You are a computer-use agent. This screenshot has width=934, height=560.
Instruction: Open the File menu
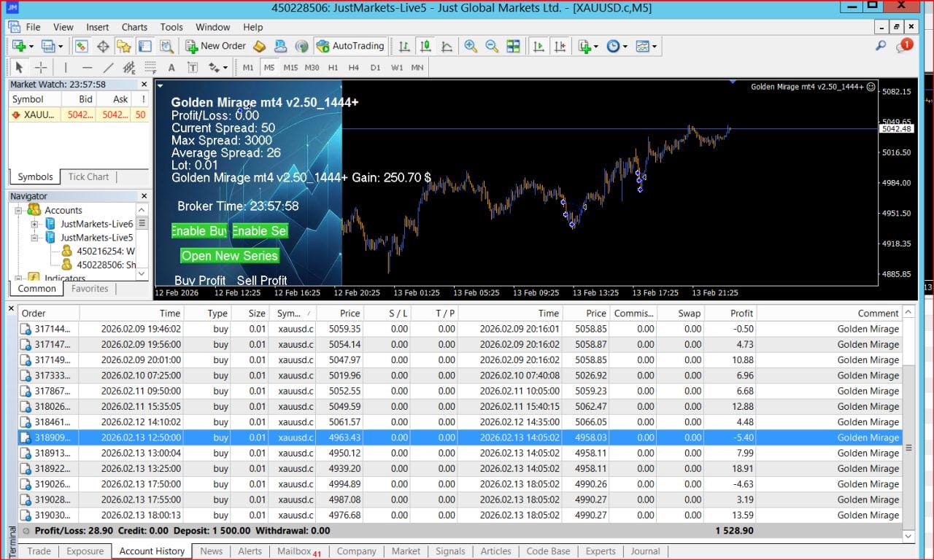point(33,27)
